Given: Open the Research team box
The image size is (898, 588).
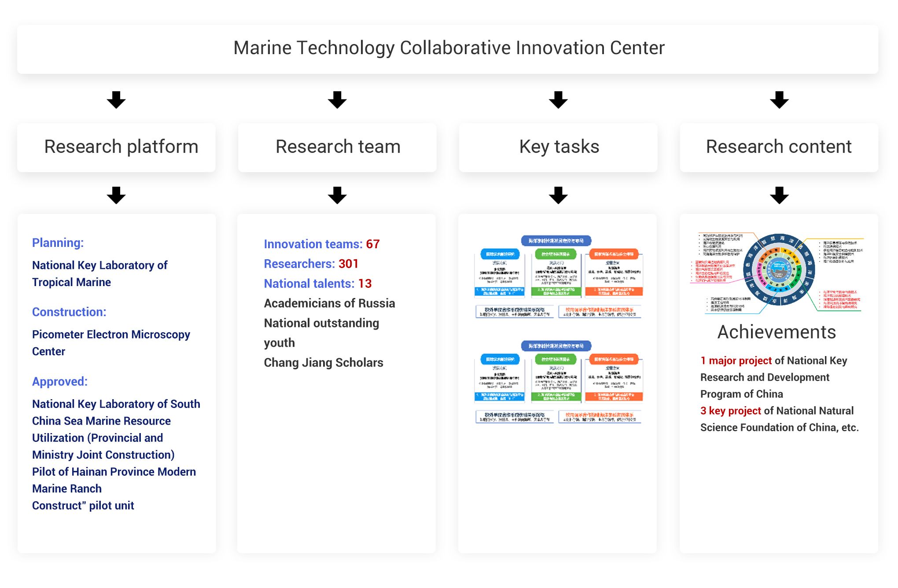Looking at the screenshot, I should (337, 147).
